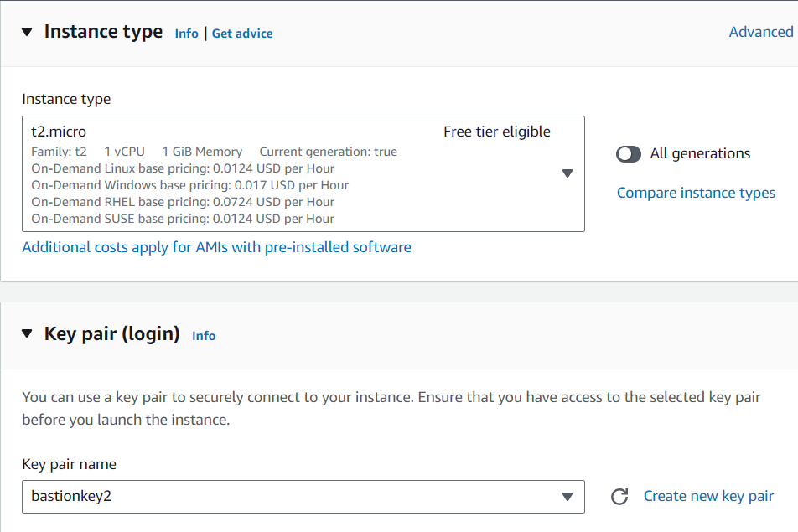Click the Free tier eligible label

[497, 132]
